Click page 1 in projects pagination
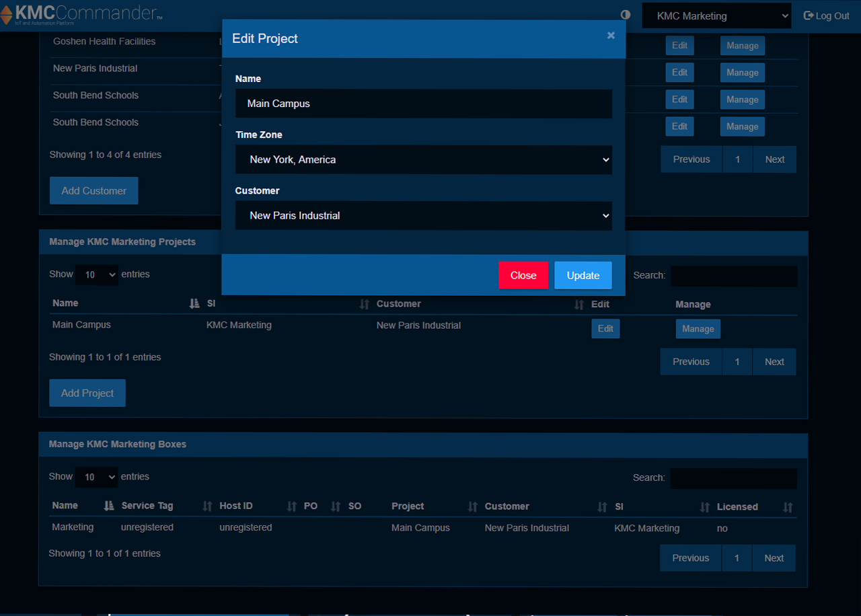 click(737, 362)
